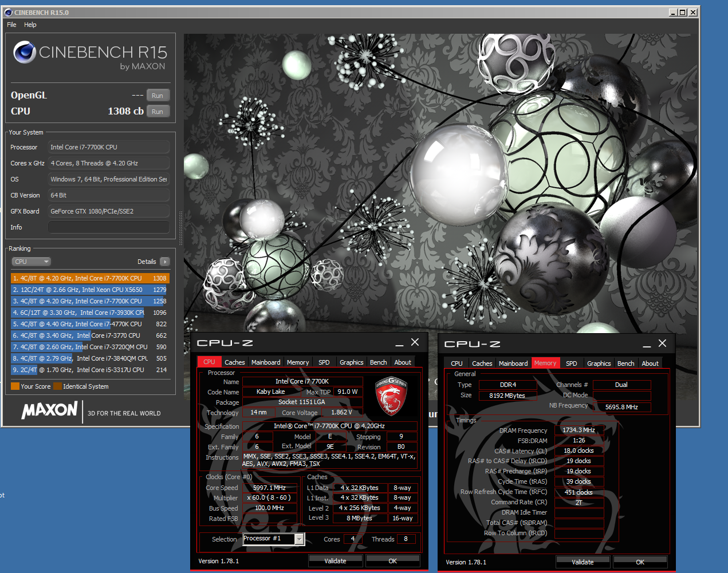Screen dimensions: 728x573
Task: Switch to Bench tab in right CPU-Z
Action: 625,363
